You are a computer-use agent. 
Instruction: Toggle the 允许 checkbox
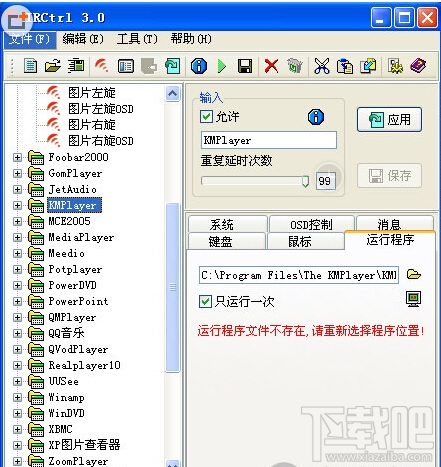point(206,116)
